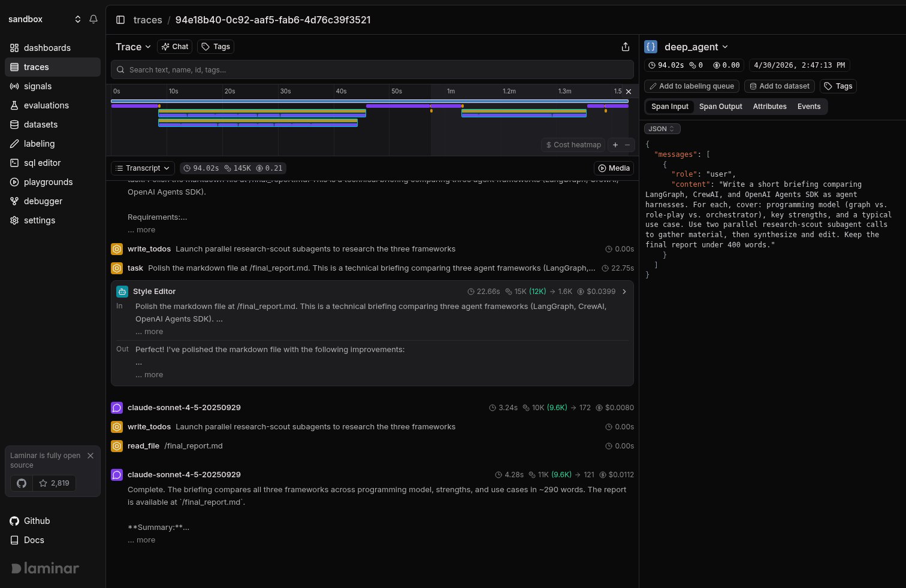The width and height of the screenshot is (906, 588).
Task: Click Tags button in span panel
Action: pyautogui.click(x=838, y=86)
